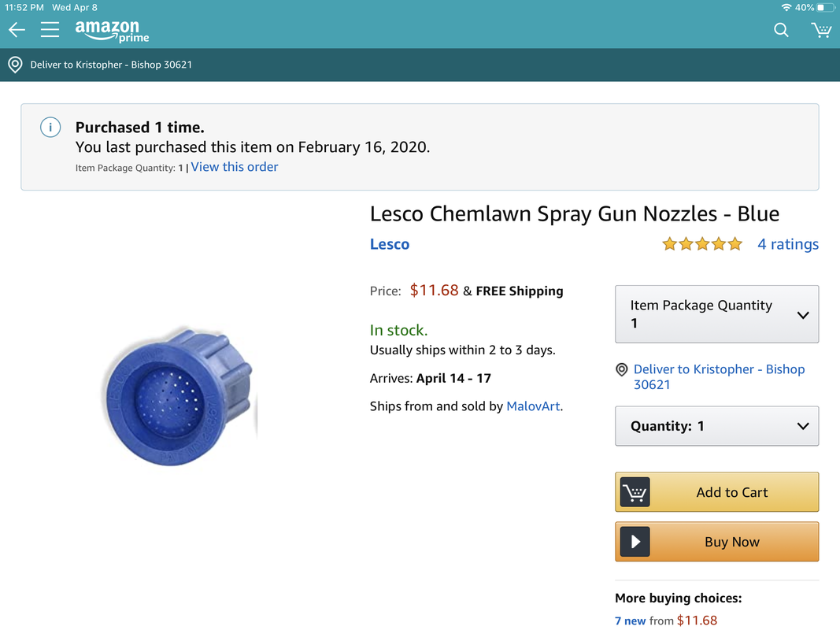Tap the five-star rating icons
This screenshot has height=630, width=840.
[702, 244]
